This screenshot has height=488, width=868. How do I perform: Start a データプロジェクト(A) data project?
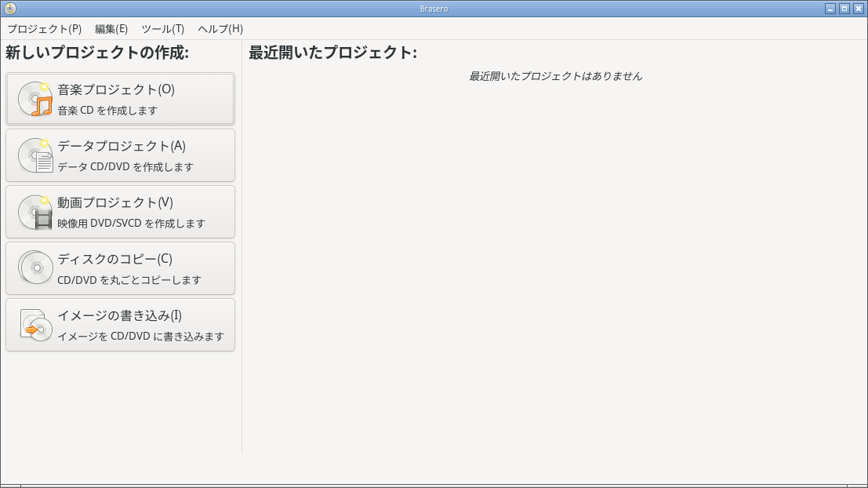(x=120, y=155)
